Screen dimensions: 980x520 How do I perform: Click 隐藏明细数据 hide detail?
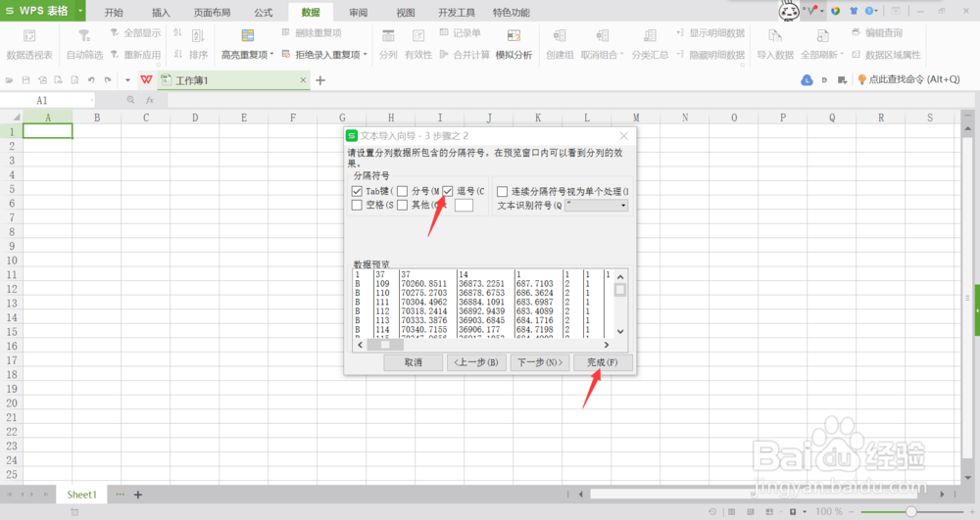click(710, 55)
